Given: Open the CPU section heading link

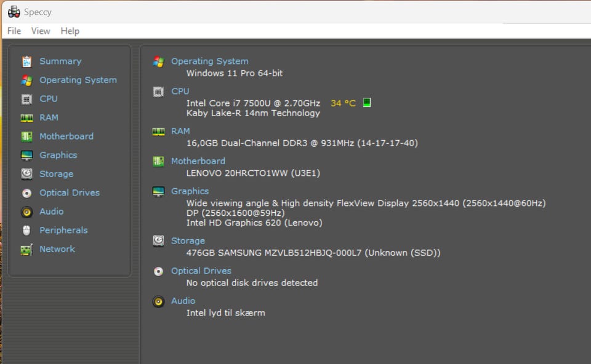Looking at the screenshot, I should 180,91.
